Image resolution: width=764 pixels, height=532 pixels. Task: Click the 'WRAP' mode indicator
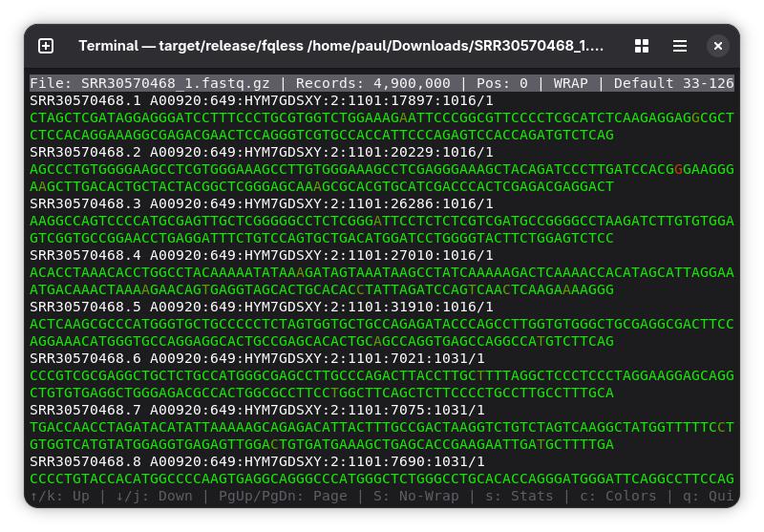click(570, 83)
